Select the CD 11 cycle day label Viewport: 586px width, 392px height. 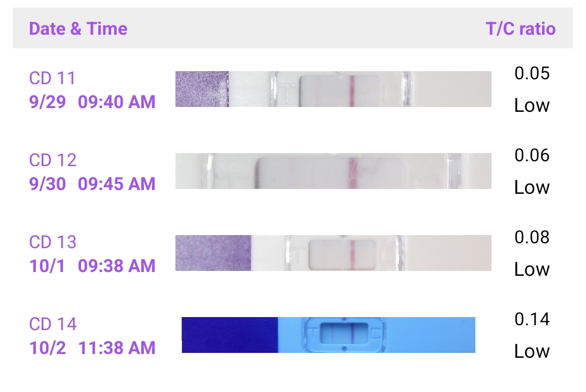52,78
